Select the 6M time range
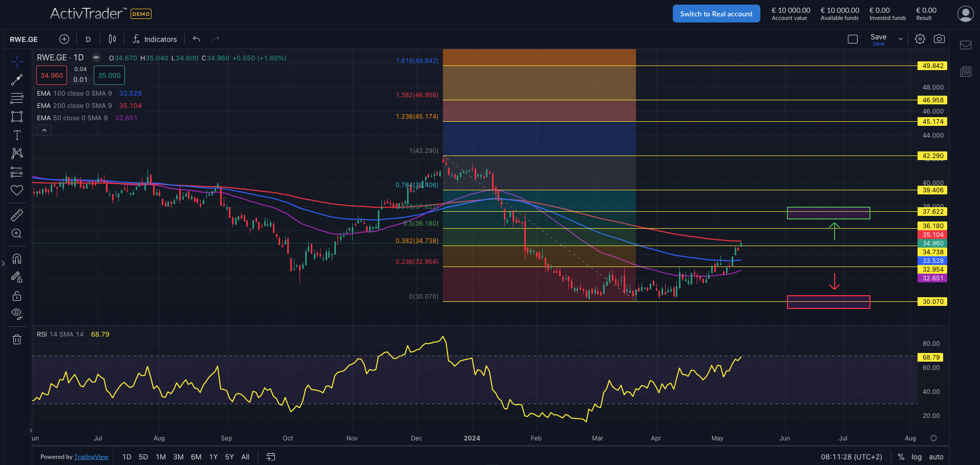980x465 pixels. (196, 457)
